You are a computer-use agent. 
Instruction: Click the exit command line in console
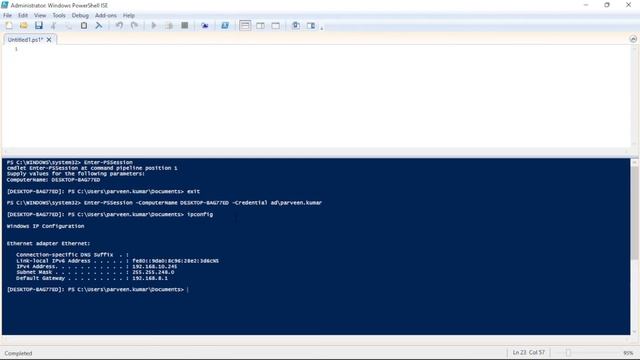(x=103, y=191)
